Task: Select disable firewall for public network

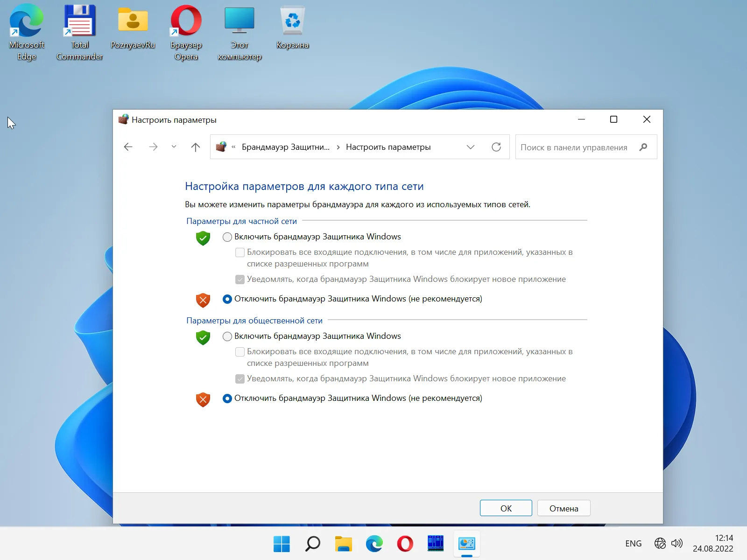Action: [x=227, y=399]
